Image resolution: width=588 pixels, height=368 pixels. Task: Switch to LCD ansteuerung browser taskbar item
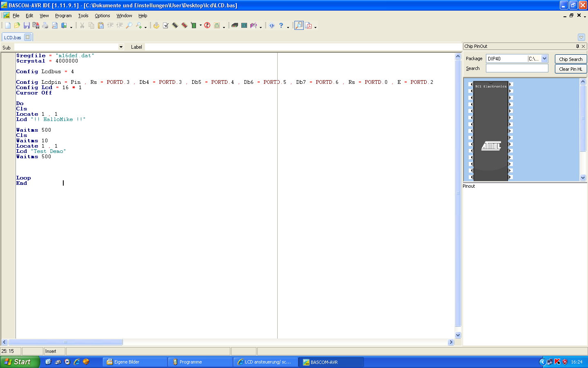pyautogui.click(x=266, y=362)
